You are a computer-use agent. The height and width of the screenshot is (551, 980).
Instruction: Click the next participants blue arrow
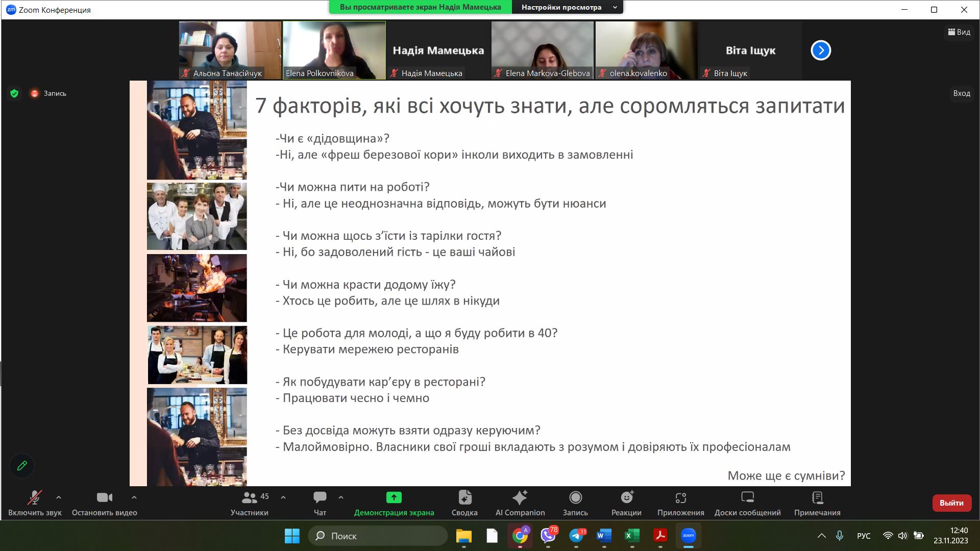pyautogui.click(x=821, y=51)
